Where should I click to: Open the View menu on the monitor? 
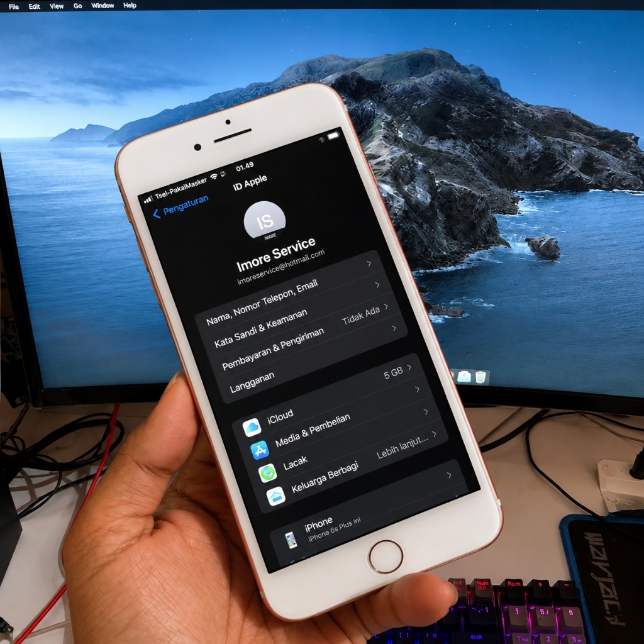pos(56,6)
